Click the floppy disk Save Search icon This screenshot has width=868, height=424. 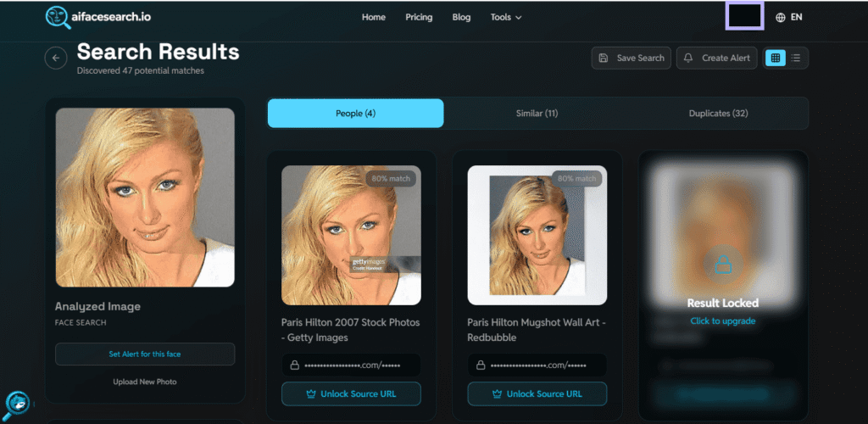[x=604, y=59]
